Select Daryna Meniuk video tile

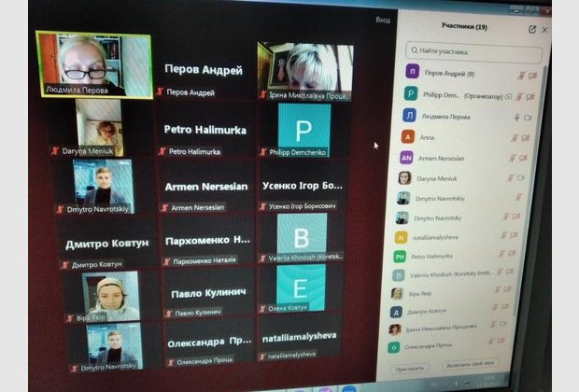(100, 128)
